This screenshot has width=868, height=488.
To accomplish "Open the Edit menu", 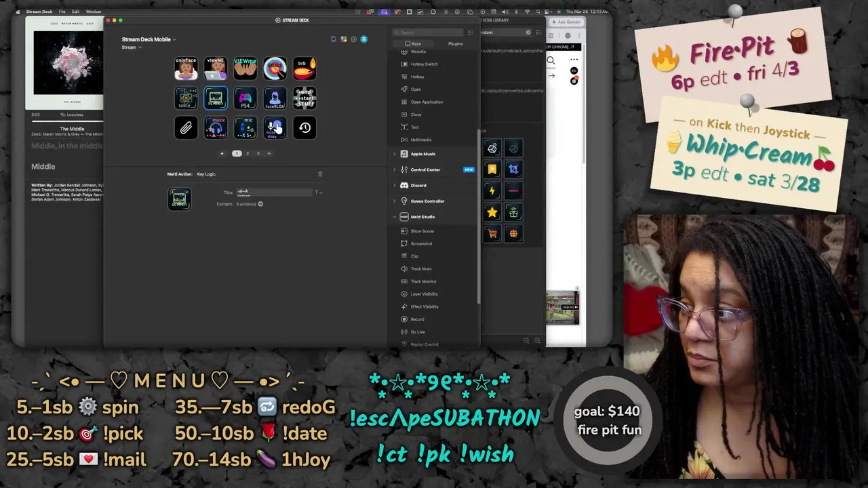I will coord(75,12).
